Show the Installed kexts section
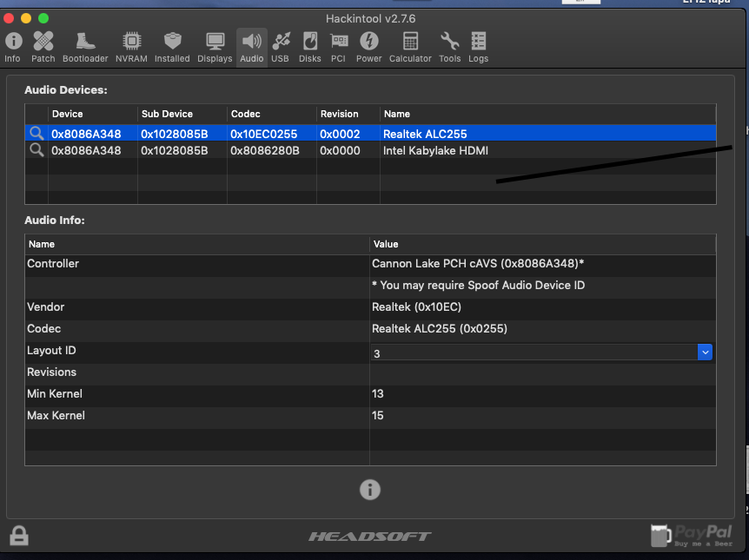This screenshot has width=749, height=560. [172, 47]
